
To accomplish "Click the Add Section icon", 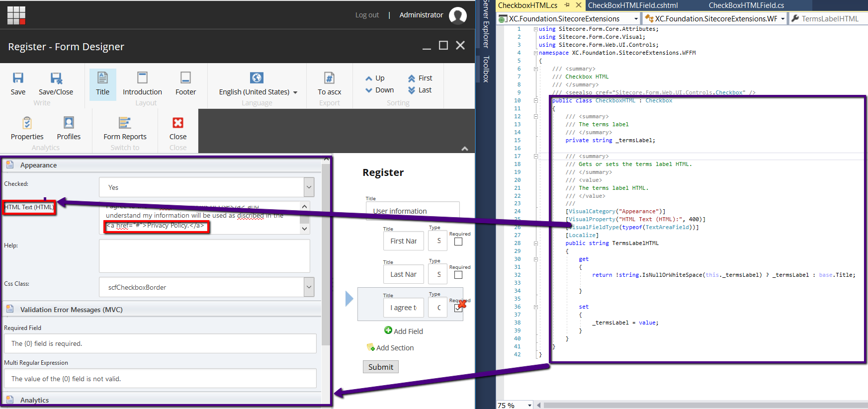I will coord(370,347).
